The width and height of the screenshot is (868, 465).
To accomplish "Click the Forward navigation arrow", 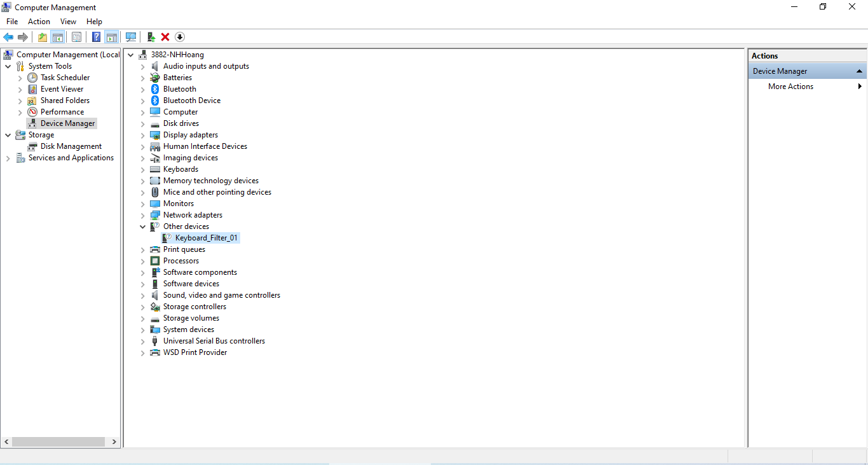I will click(23, 36).
